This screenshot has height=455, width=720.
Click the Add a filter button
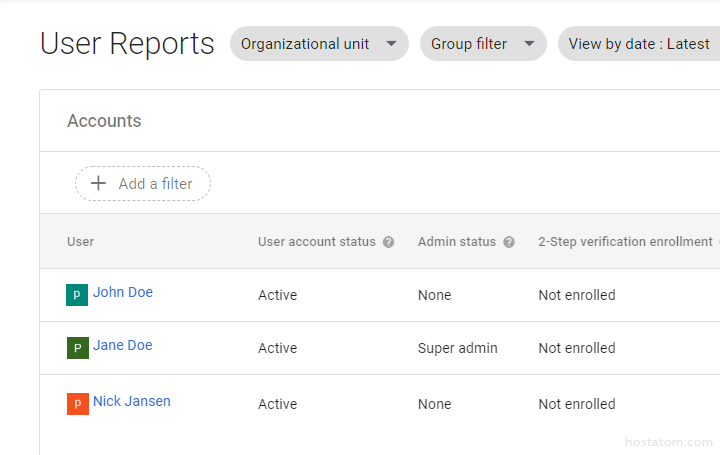(x=143, y=184)
